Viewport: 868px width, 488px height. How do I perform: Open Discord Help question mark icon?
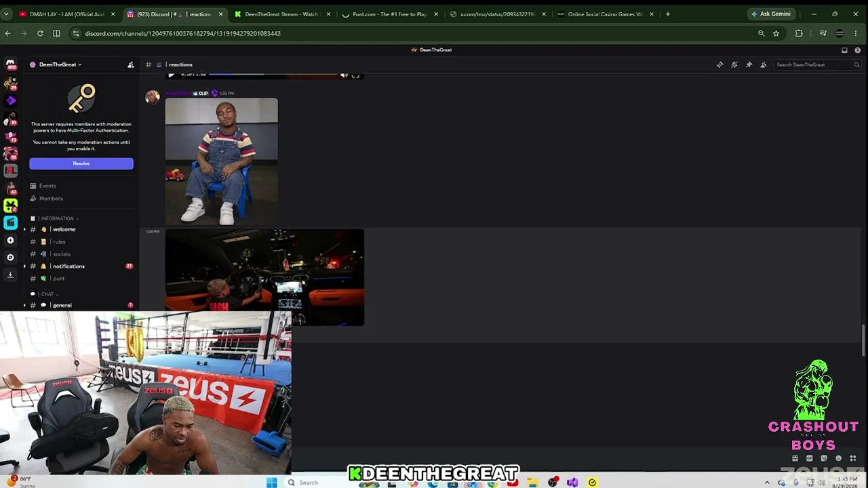(x=857, y=50)
